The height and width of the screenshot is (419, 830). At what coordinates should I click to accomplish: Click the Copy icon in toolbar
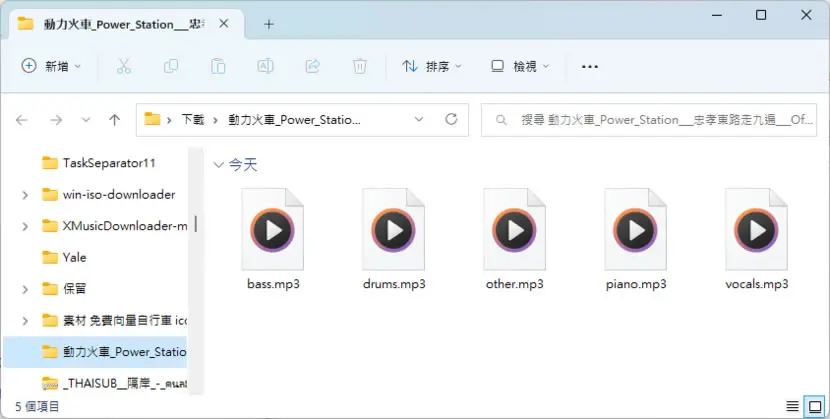171,66
